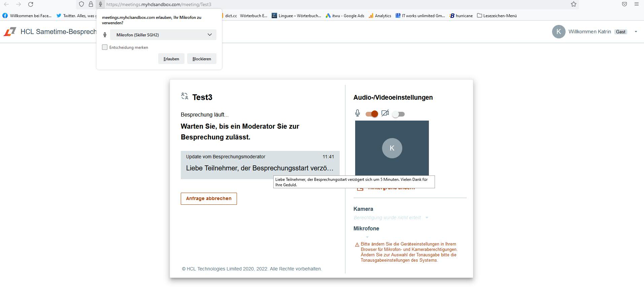This screenshot has height=292, width=644.
Task: Click the K user avatar in header
Action: [x=558, y=32]
